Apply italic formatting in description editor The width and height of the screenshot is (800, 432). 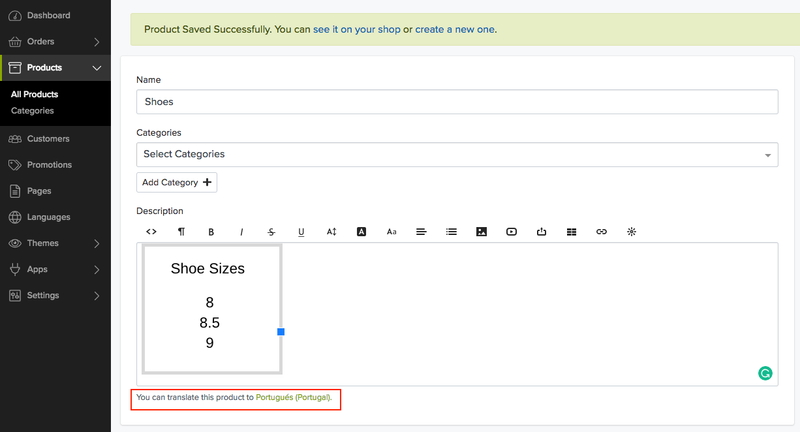(241, 232)
